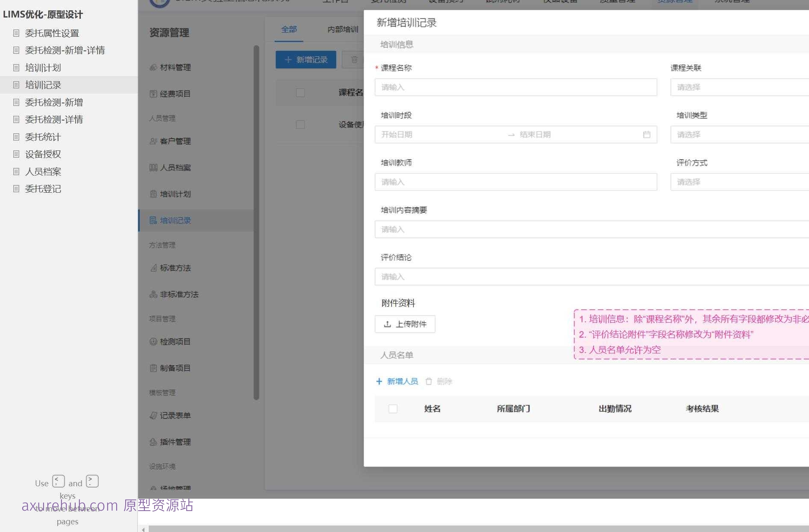Click plus icon beside 新增人员

pos(379,381)
